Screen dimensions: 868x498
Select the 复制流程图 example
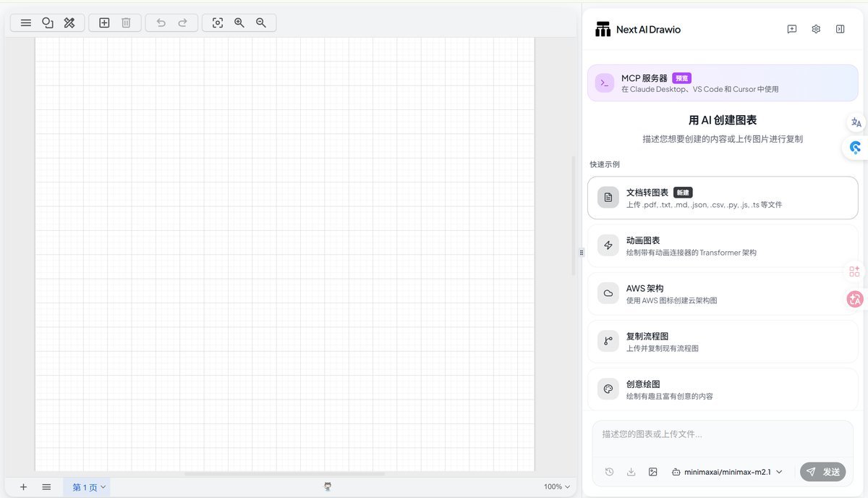[723, 341]
